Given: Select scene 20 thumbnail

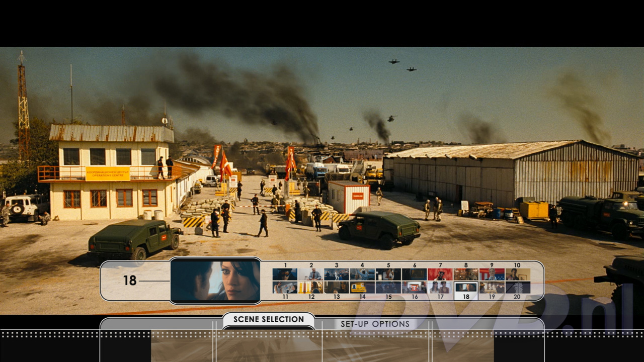Looking at the screenshot, I should [x=518, y=287].
